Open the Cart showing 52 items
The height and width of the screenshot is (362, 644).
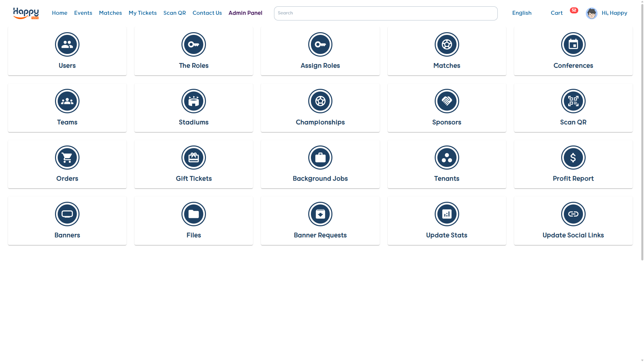556,13
